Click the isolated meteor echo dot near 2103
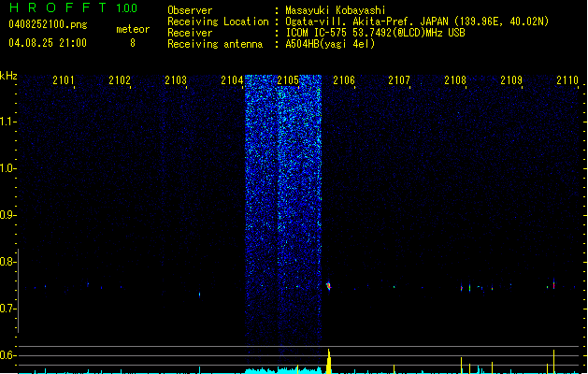 tap(199, 295)
